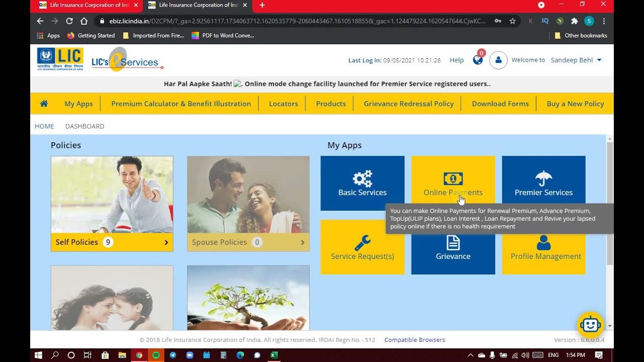Click the HOME breadcrumb link
This screenshot has width=644, height=362.
(x=44, y=126)
